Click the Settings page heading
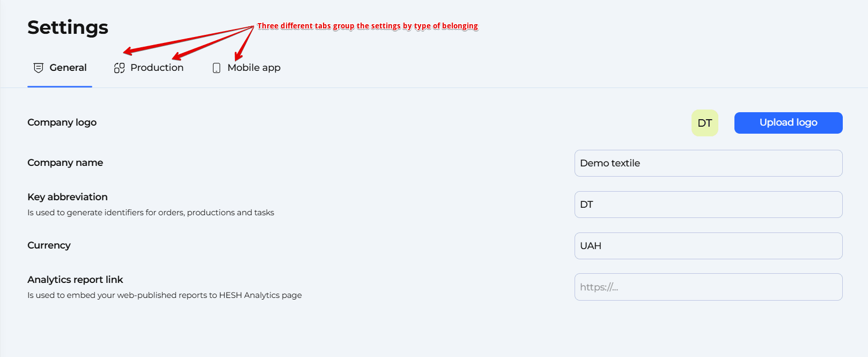This screenshot has width=868, height=357. [x=68, y=27]
